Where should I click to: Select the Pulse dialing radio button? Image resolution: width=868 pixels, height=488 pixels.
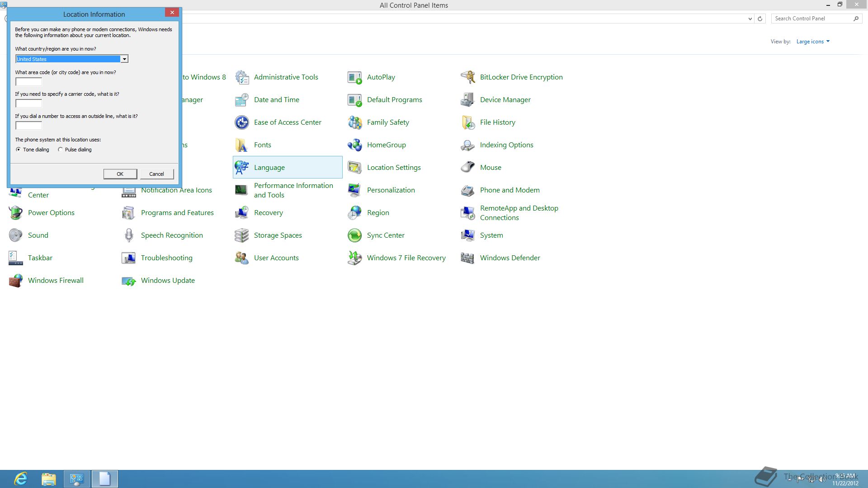[x=60, y=150]
